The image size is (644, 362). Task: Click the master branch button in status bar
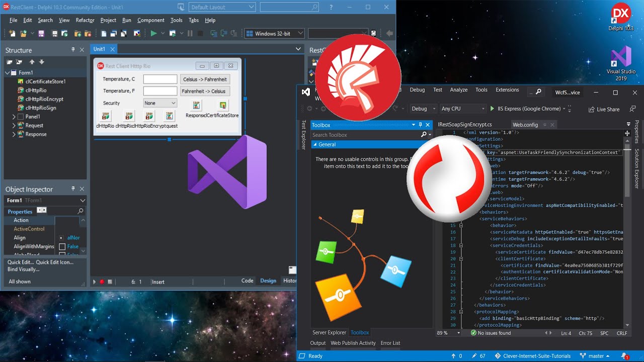pos(595,356)
